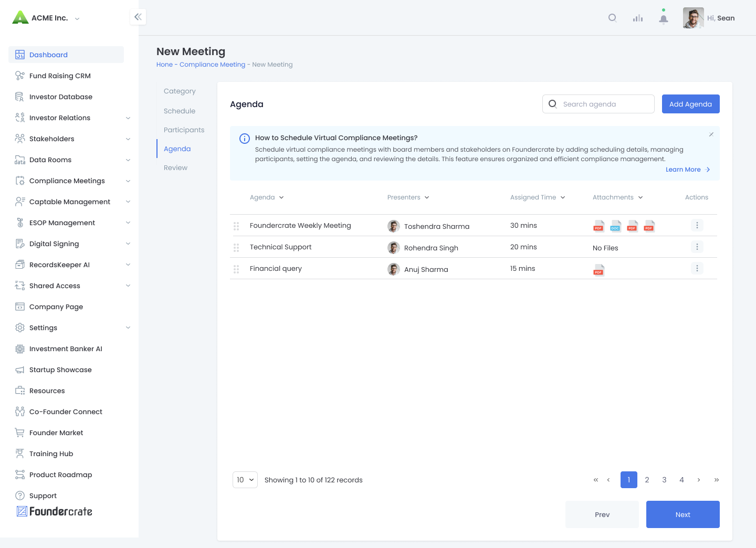Click the Resources icon
Viewport: 756px width, 548px height.
[x=20, y=391]
